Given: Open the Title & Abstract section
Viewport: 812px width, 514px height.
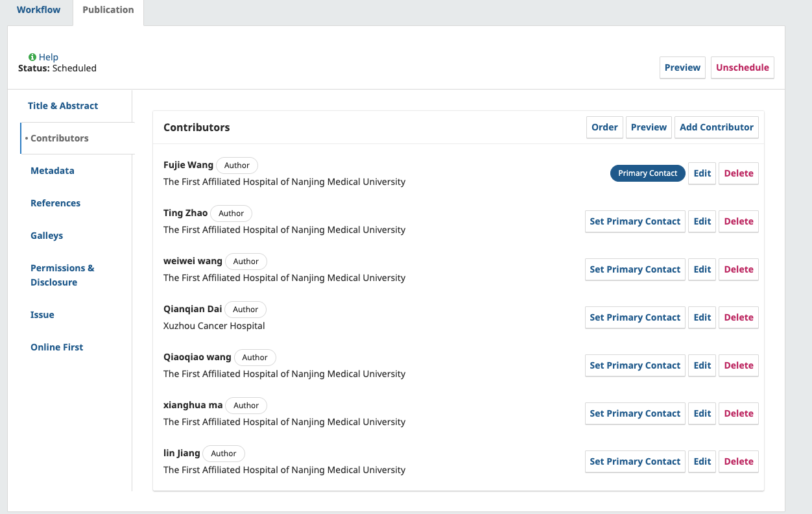Looking at the screenshot, I should point(63,106).
